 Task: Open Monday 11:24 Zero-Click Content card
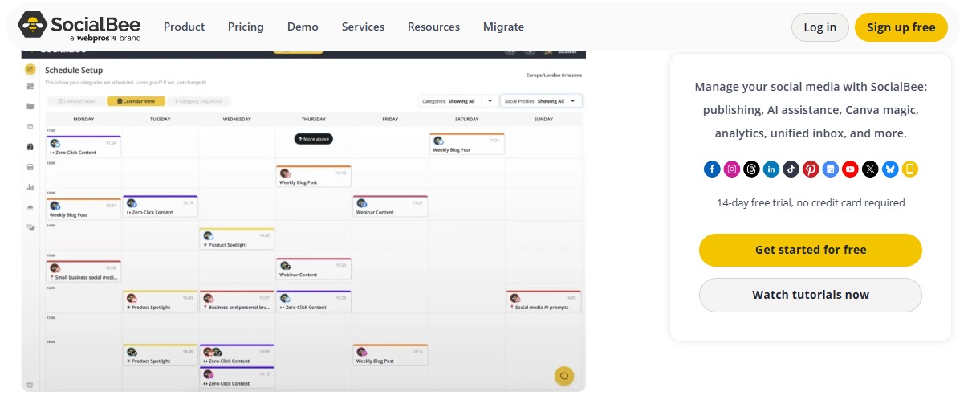point(83,146)
